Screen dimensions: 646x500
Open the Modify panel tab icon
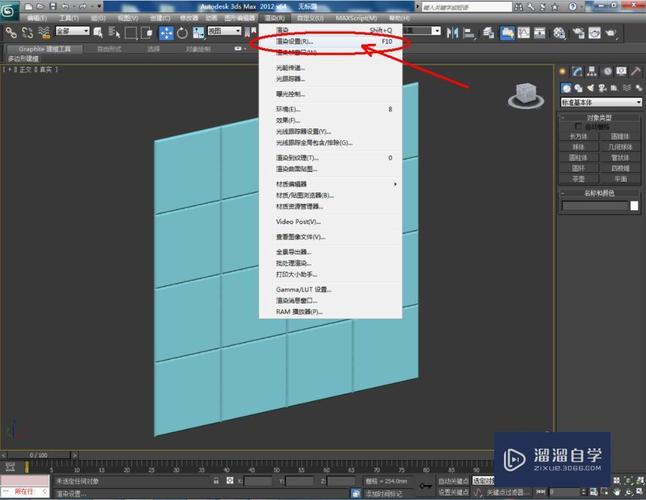coord(578,71)
